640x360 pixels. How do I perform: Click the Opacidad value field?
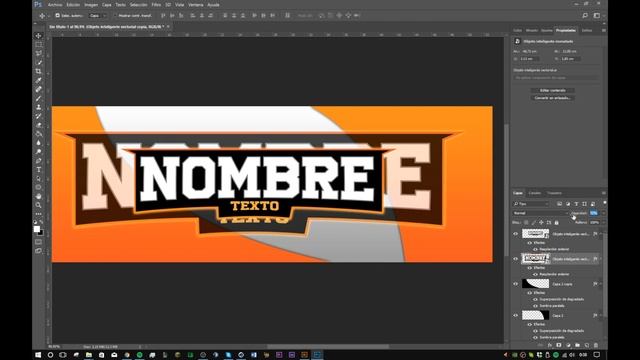coord(594,213)
